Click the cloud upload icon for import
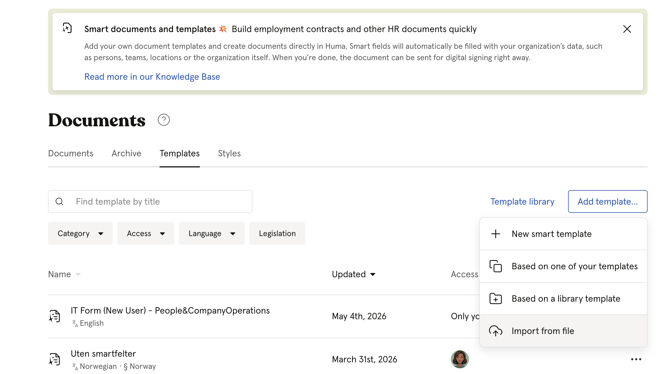670x374 pixels. (495, 331)
